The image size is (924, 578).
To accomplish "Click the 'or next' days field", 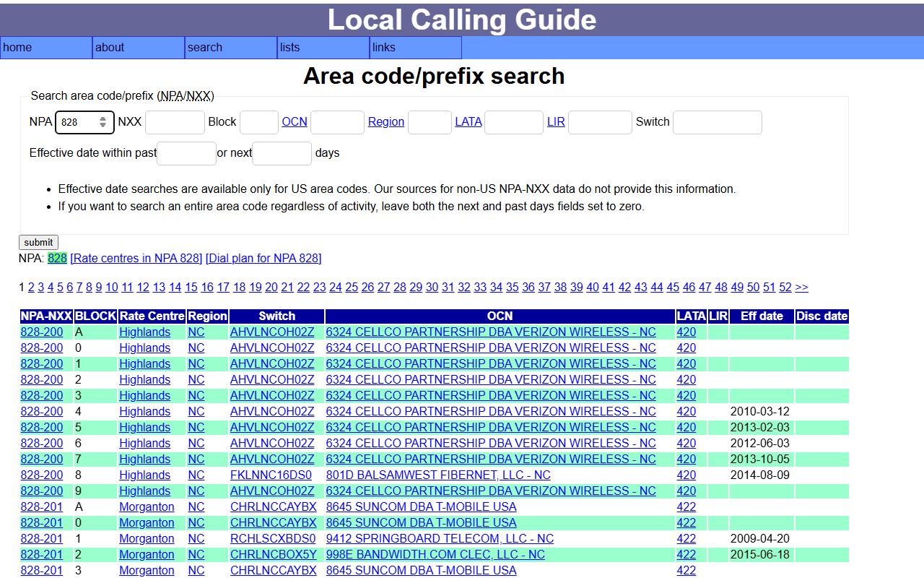I will pyautogui.click(x=282, y=153).
